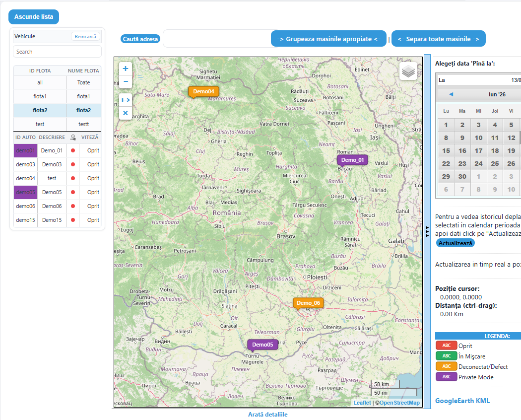Select the demo03 vehicle row
This screenshot has height=420, width=521.
click(57, 164)
